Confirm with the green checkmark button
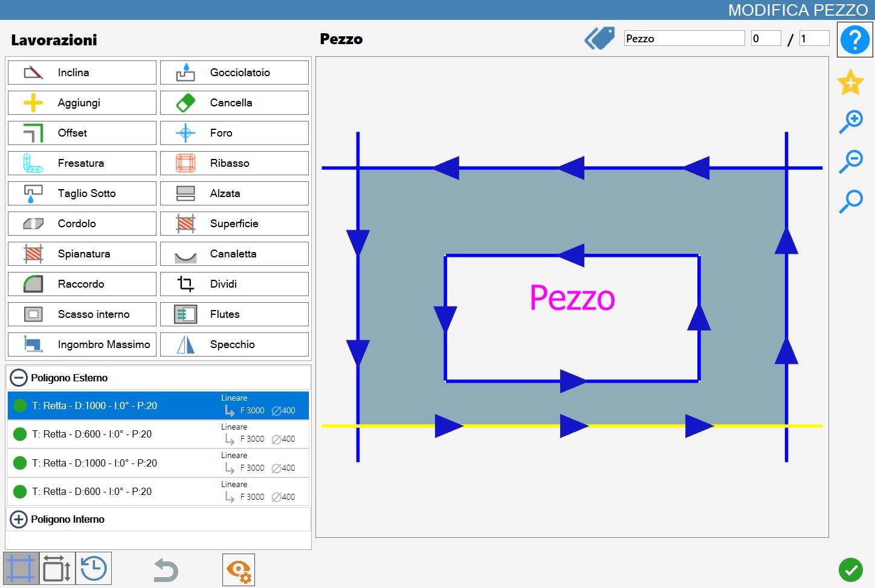 (x=851, y=570)
